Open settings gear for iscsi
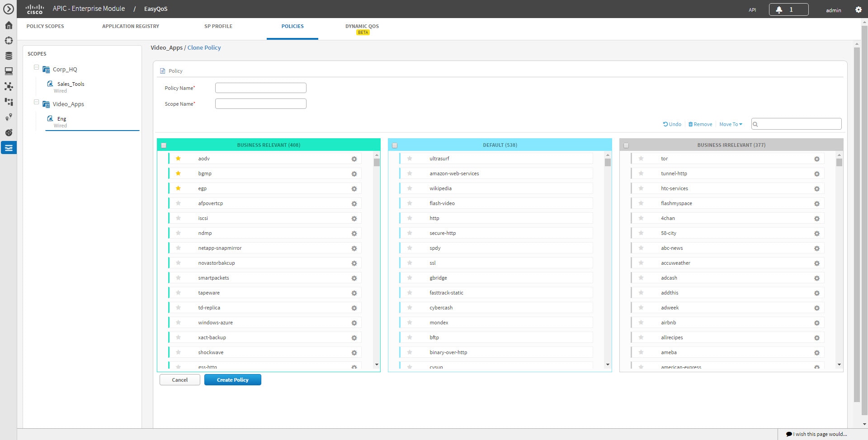The width and height of the screenshot is (868, 440). [354, 219]
